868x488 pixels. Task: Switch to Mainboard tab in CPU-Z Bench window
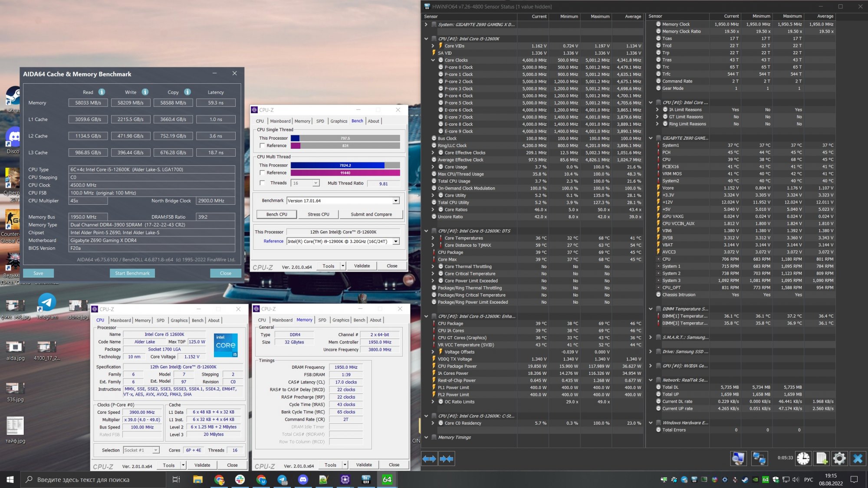coord(280,121)
